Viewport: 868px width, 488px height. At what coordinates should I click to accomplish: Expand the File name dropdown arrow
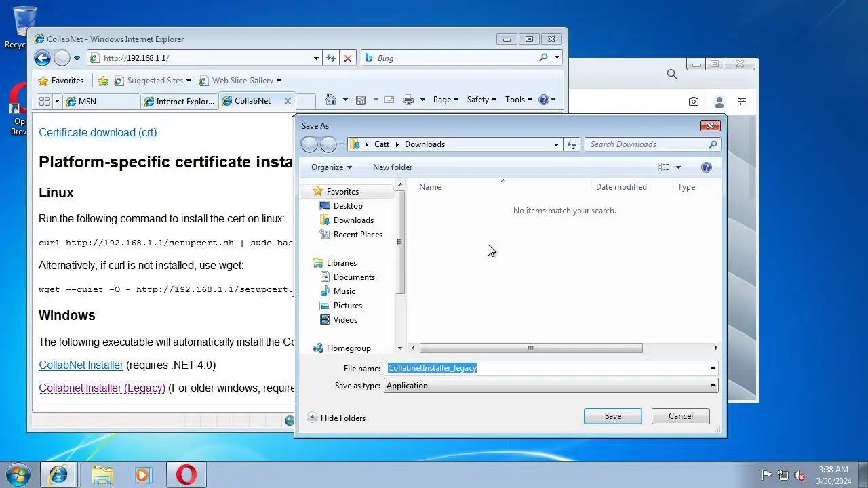(713, 368)
